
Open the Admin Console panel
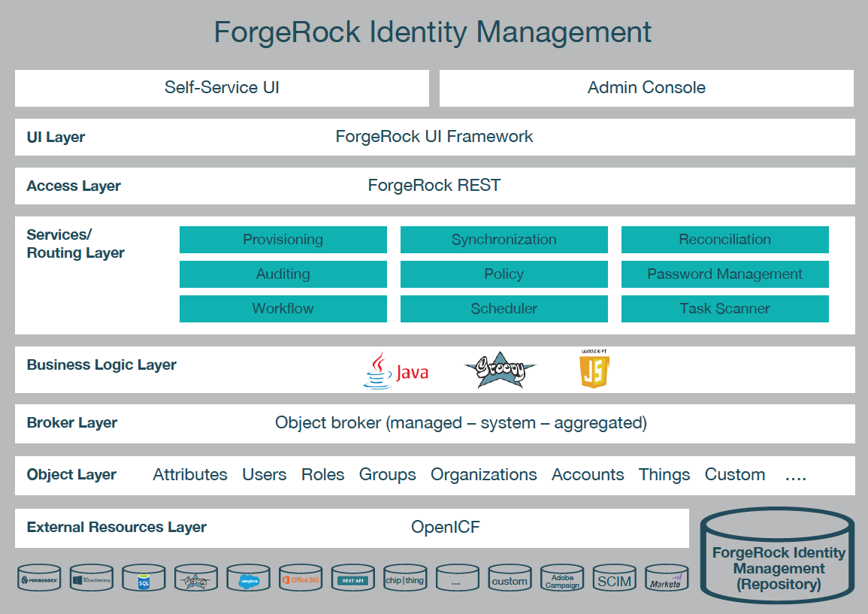tap(646, 88)
